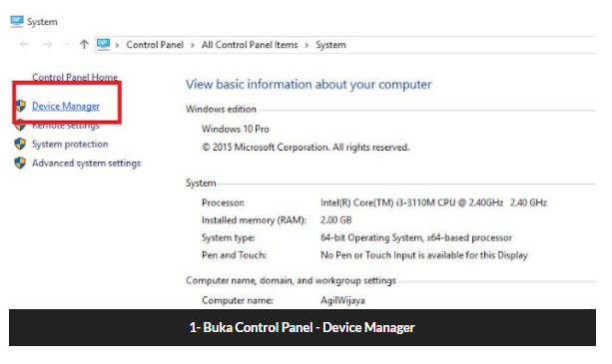Click the System window title icon

(17, 21)
